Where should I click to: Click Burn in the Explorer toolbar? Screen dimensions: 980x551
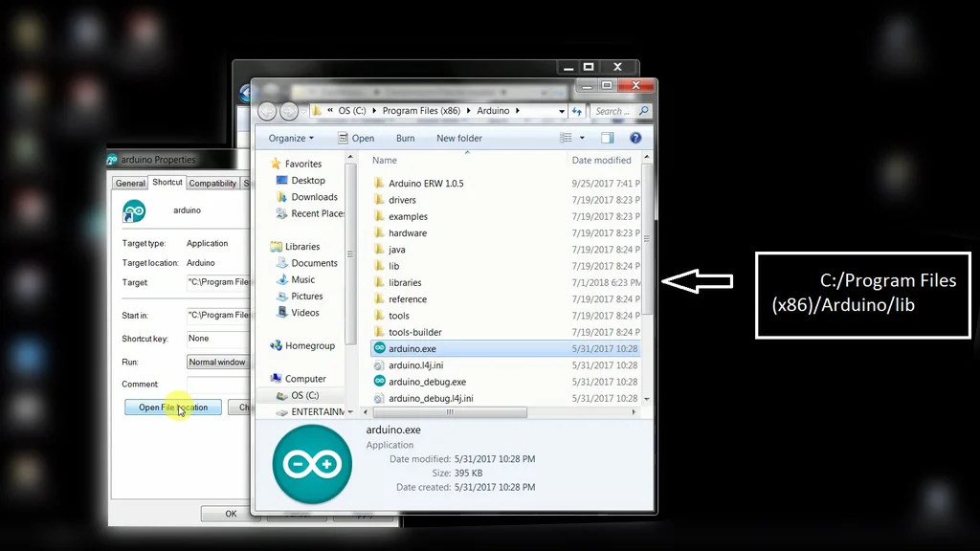[x=405, y=138]
